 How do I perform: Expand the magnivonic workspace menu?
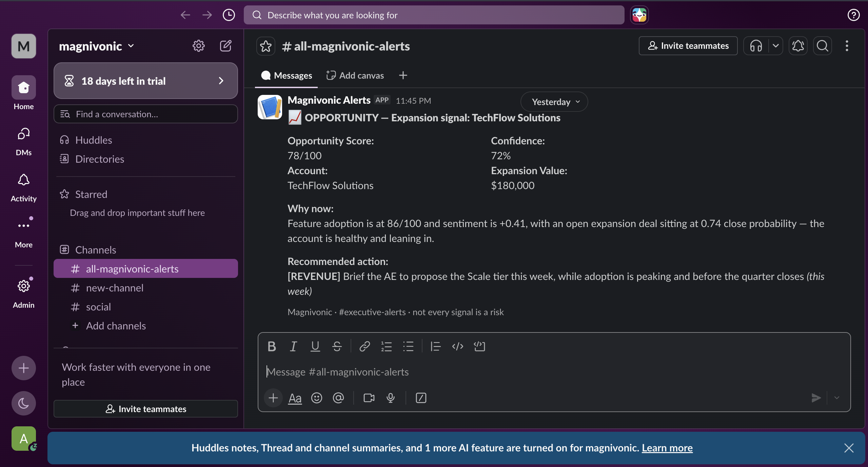97,46
